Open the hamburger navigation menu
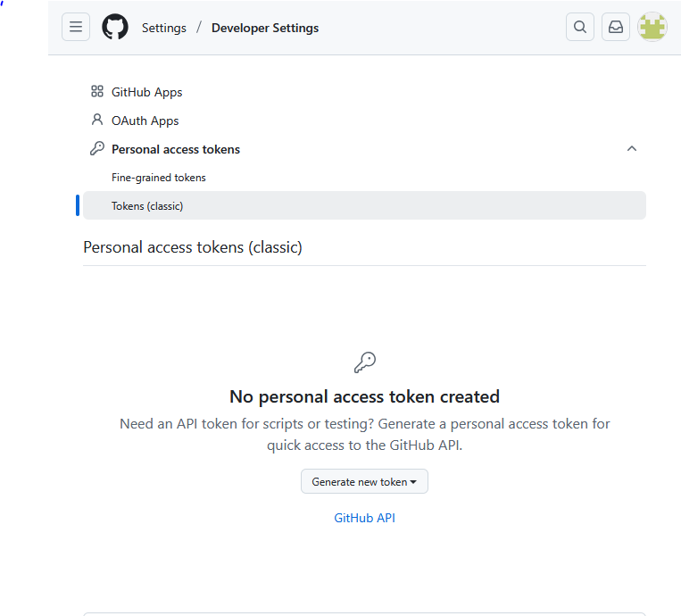Screen dimensions: 681x616 tap(76, 27)
